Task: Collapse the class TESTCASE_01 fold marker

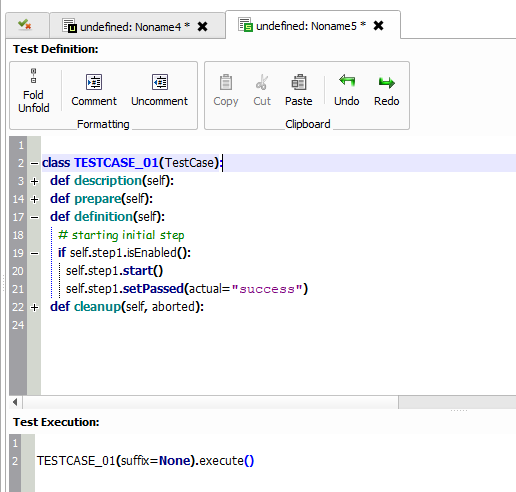Action: [34, 163]
